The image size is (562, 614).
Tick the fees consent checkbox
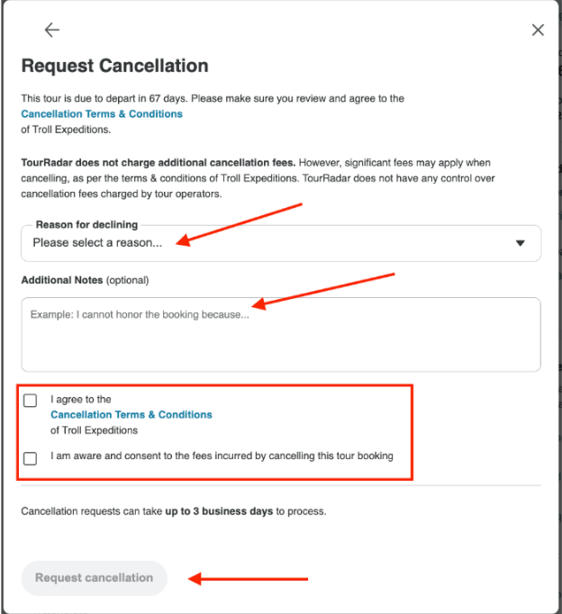click(30, 459)
